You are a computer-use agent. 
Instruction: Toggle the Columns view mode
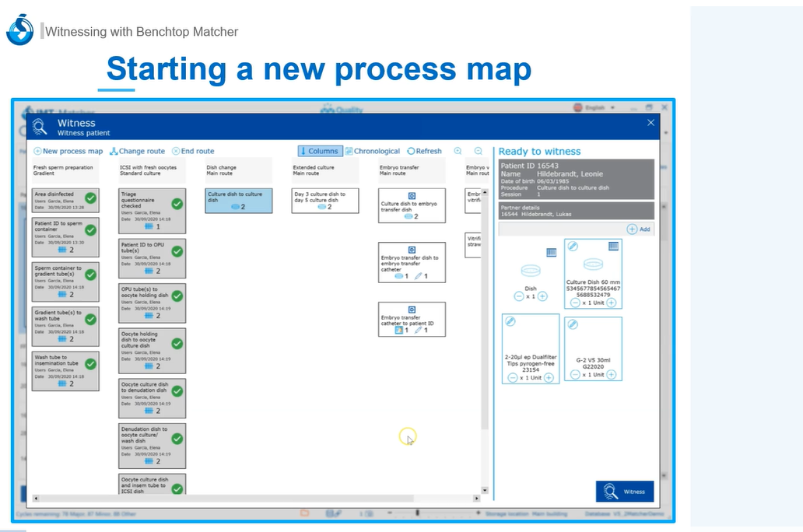tap(318, 151)
